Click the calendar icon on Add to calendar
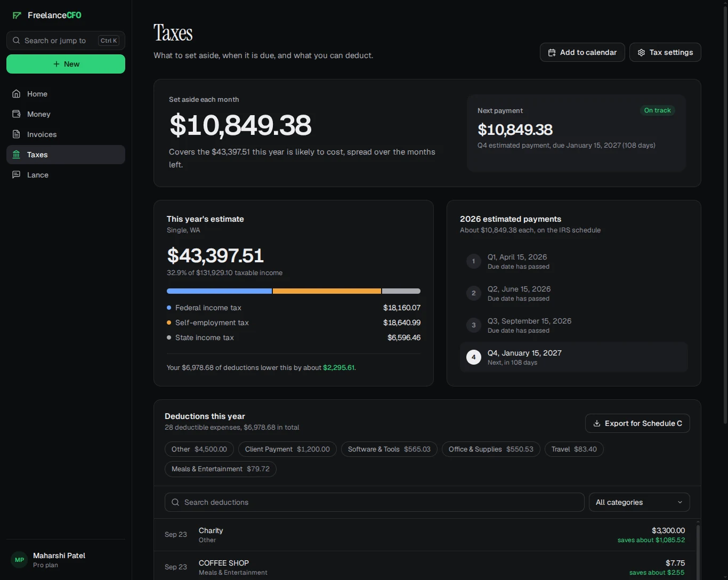Viewport: 728px width, 580px height. [552, 52]
